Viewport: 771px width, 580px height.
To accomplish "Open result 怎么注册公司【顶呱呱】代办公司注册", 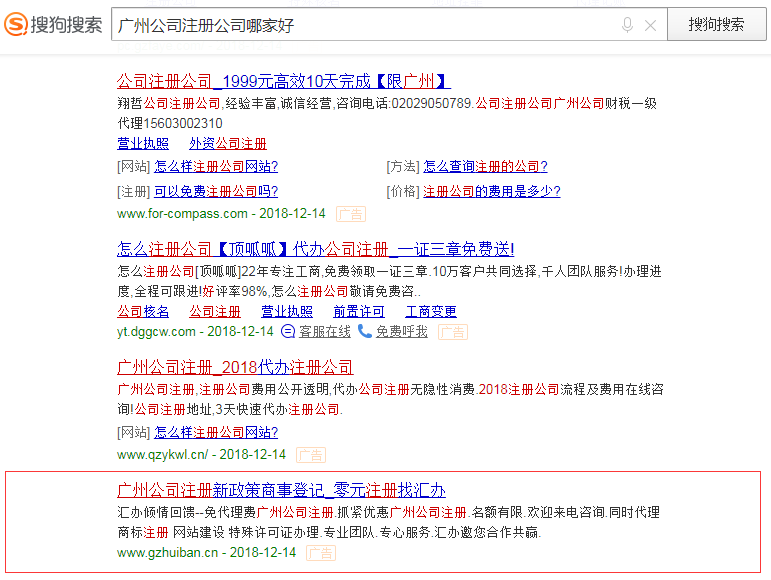I will coord(316,249).
